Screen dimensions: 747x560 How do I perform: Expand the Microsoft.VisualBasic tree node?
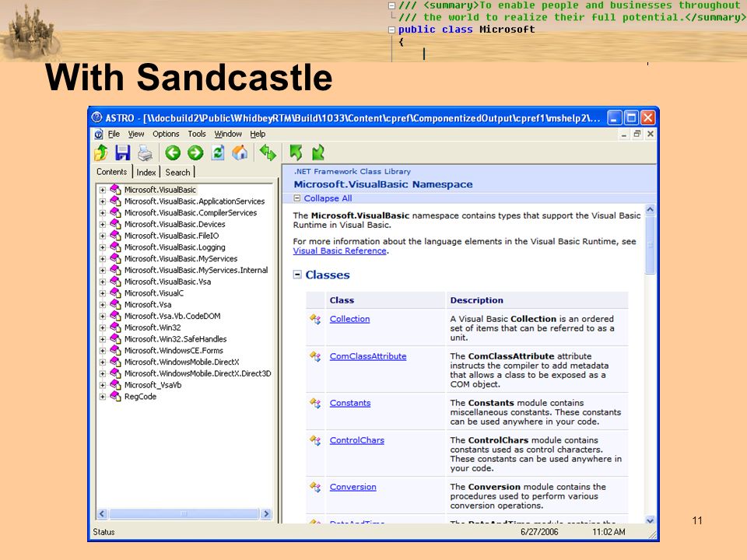(x=103, y=190)
